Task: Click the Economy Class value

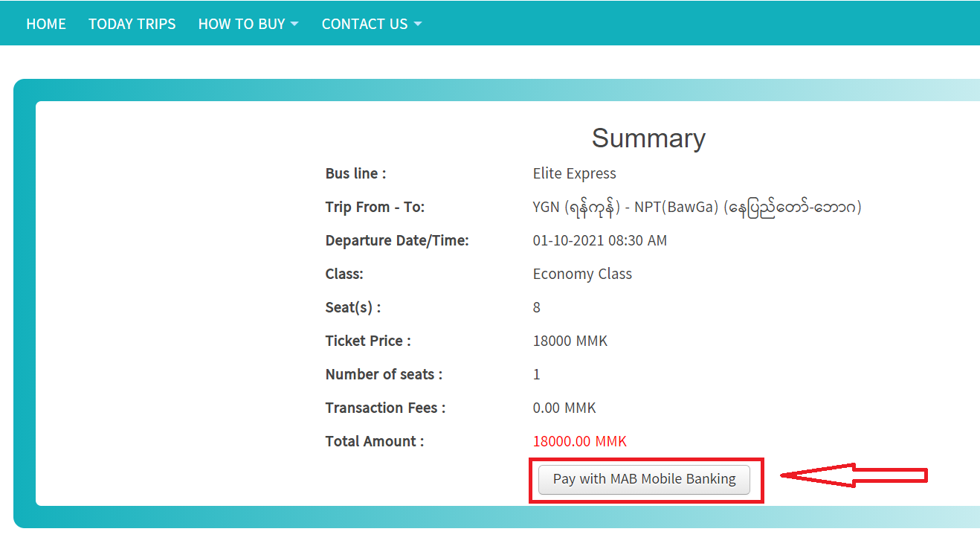Action: pos(582,274)
